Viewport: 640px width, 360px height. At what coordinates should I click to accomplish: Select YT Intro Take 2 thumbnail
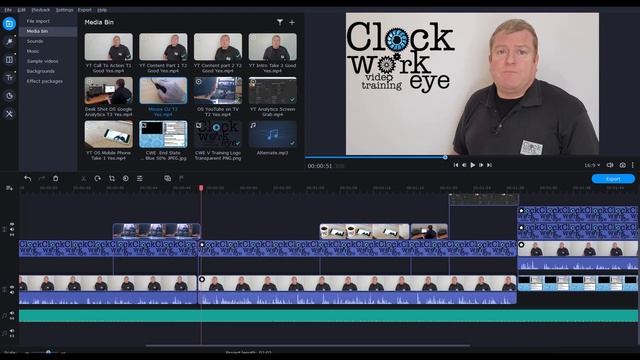click(273, 47)
